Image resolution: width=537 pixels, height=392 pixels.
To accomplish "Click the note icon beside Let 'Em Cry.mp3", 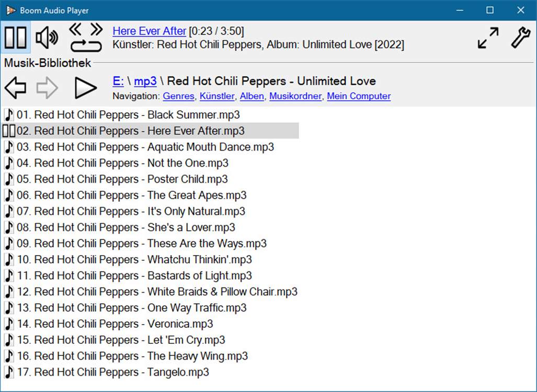I will coord(9,340).
